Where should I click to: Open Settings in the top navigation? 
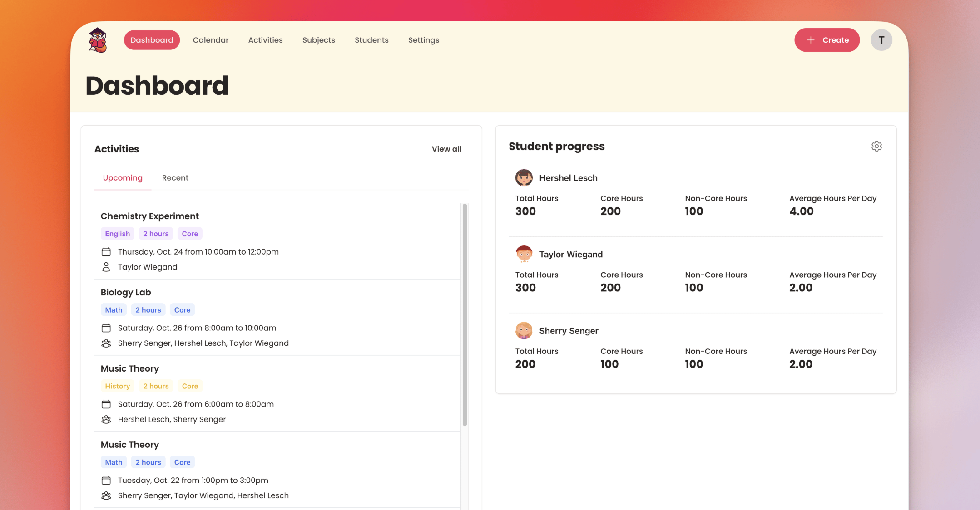[x=423, y=40]
